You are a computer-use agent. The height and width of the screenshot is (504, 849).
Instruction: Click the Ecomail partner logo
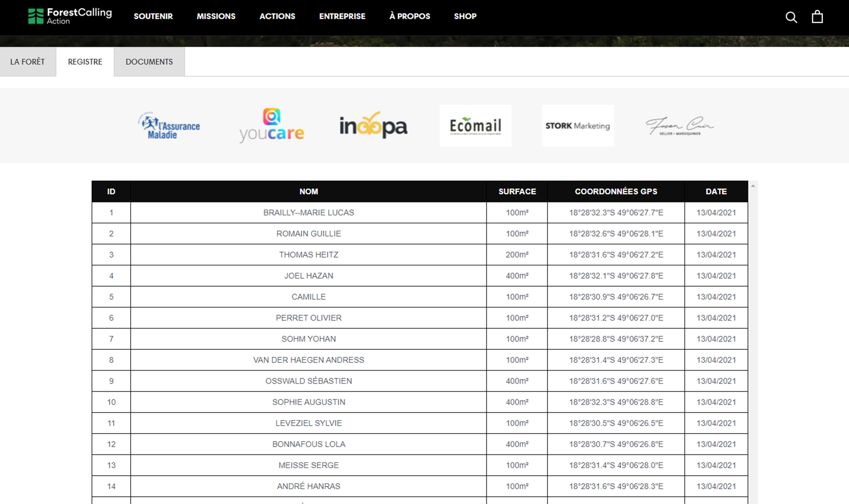point(475,126)
